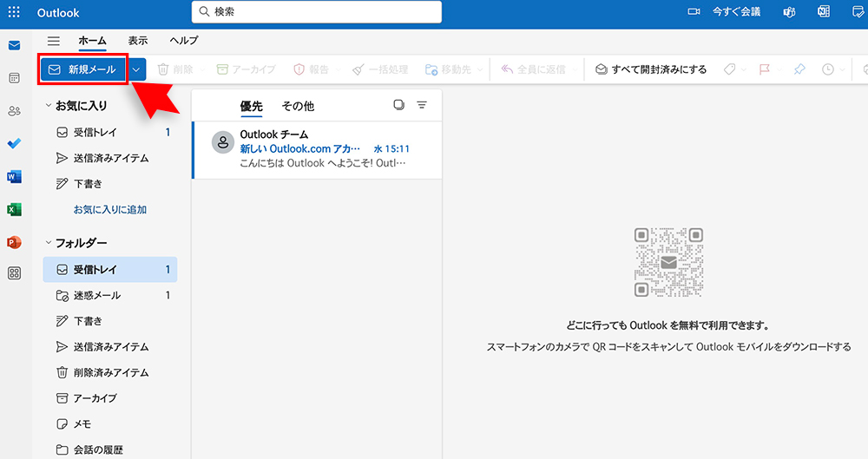Open the アーカイブ folder in tree
The image size is (868, 459).
pyautogui.click(x=110, y=398)
